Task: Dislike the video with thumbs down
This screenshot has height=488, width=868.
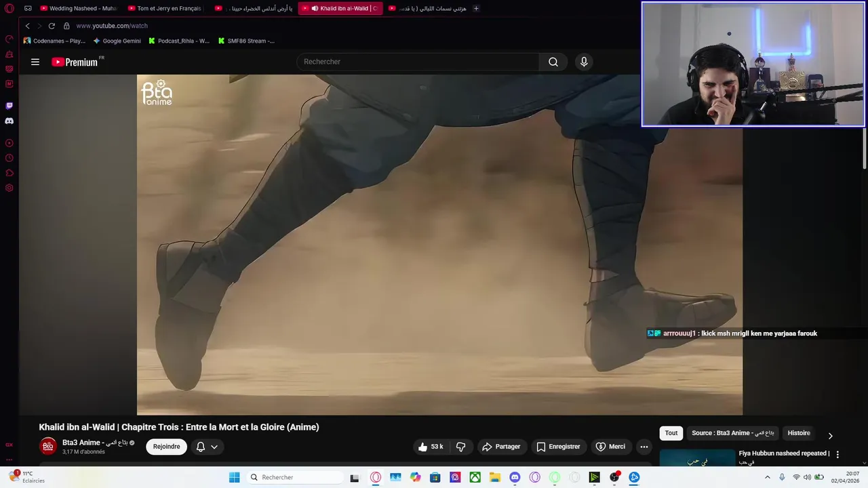Action: click(460, 447)
